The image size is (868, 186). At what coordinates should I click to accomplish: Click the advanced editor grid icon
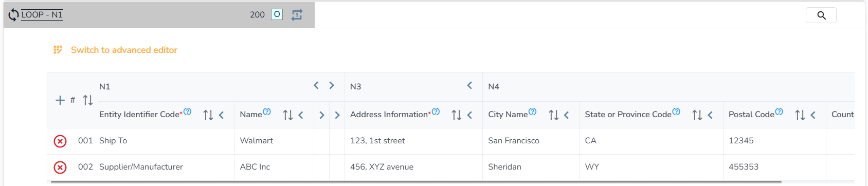[58, 50]
